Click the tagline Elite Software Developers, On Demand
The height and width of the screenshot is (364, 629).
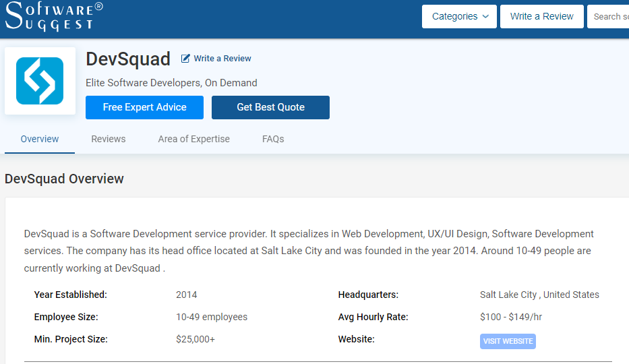(x=171, y=83)
